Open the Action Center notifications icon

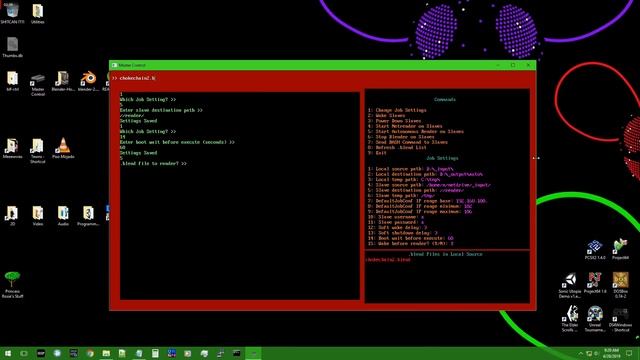click(629, 353)
